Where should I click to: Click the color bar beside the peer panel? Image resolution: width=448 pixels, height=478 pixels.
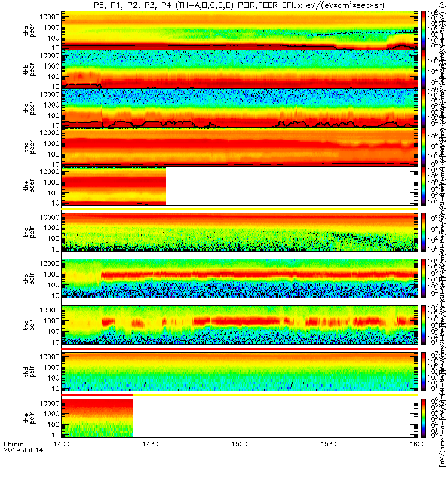coord(424,185)
